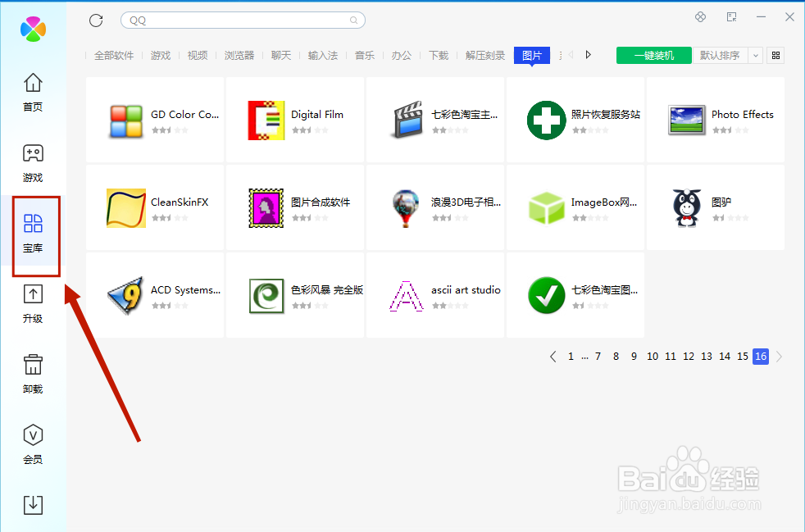
Task: Go to page 7
Action: tap(598, 357)
